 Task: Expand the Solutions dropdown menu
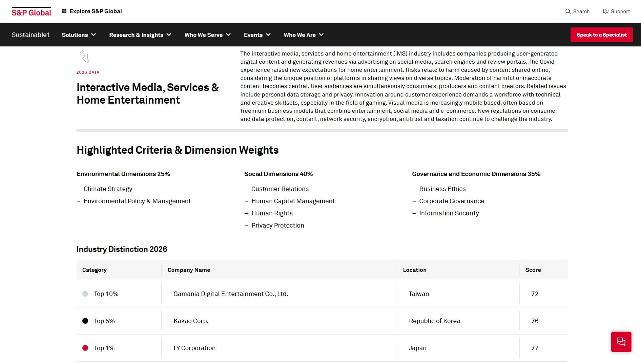point(79,35)
